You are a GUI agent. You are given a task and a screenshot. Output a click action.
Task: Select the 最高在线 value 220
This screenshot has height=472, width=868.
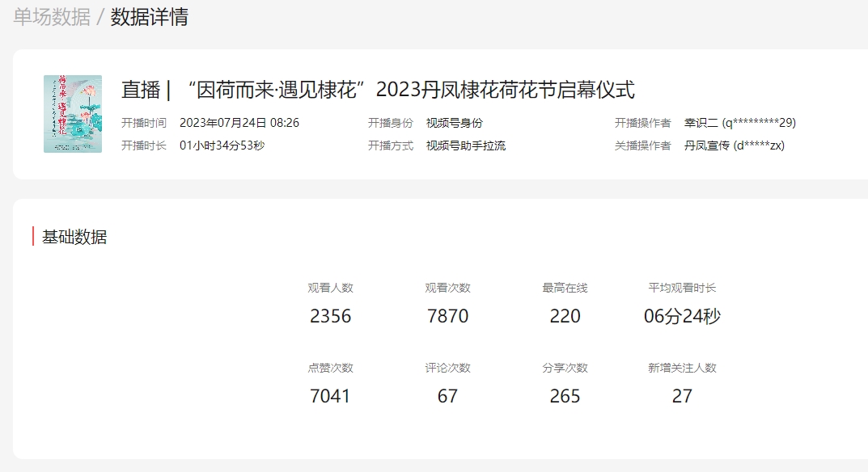[565, 316]
